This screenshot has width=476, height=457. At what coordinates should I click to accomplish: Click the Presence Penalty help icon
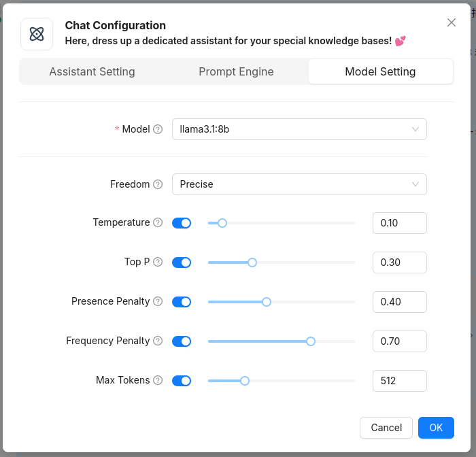(158, 301)
